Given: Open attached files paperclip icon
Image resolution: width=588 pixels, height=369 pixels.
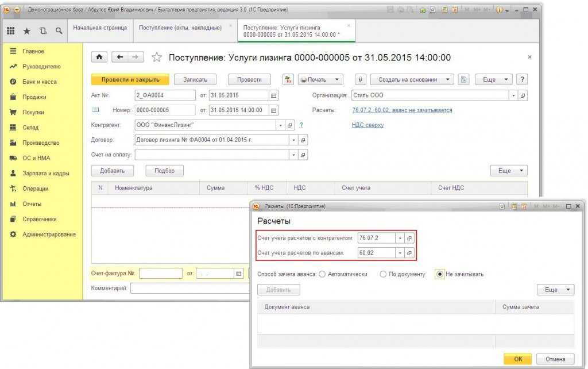Looking at the screenshot, I should click(x=360, y=79).
